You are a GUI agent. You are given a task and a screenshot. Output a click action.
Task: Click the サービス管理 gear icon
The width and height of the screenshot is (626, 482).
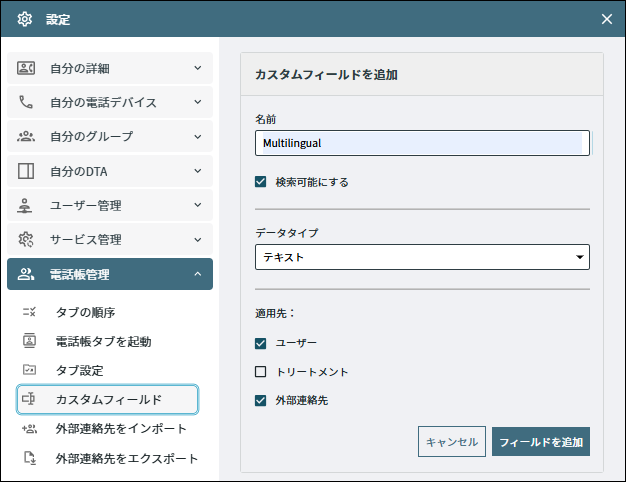(26, 240)
